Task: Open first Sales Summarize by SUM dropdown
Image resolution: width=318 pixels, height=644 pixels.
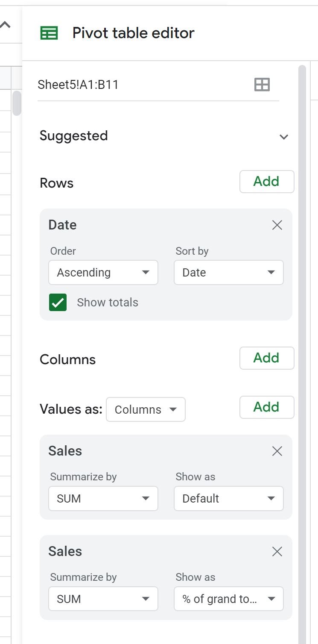Action: click(103, 498)
